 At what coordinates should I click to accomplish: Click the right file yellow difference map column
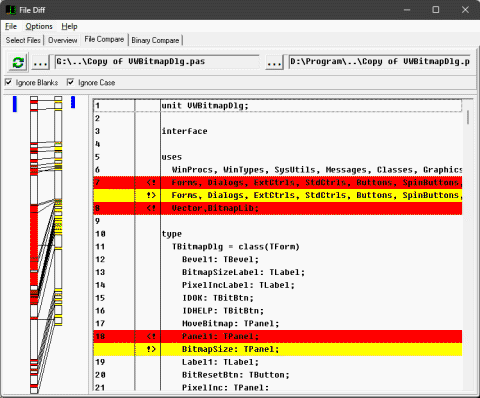[58, 211]
